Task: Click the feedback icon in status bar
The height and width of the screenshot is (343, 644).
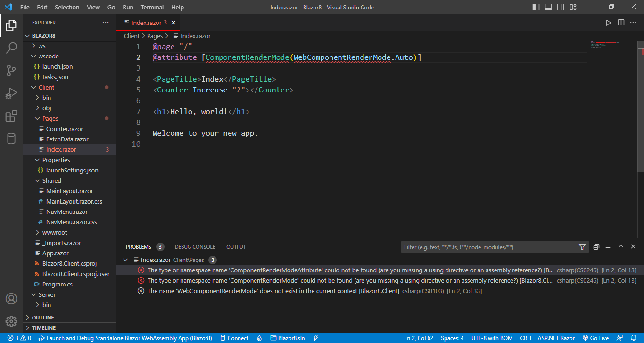Action: [620, 338]
